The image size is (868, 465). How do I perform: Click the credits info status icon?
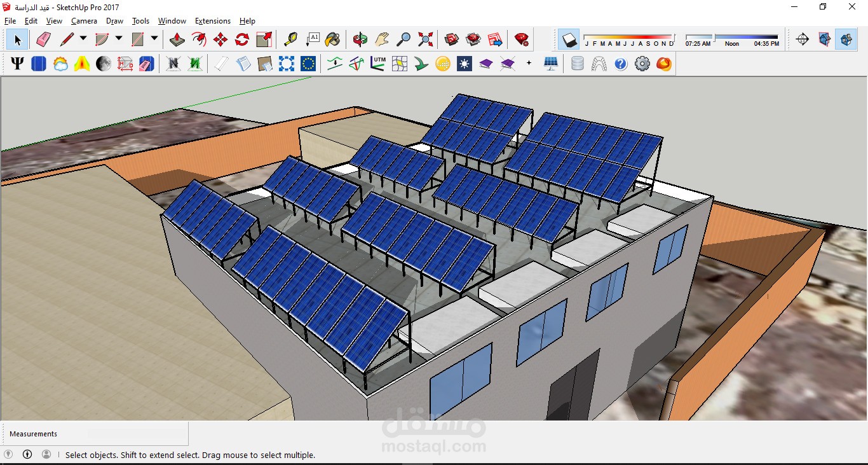tap(27, 454)
